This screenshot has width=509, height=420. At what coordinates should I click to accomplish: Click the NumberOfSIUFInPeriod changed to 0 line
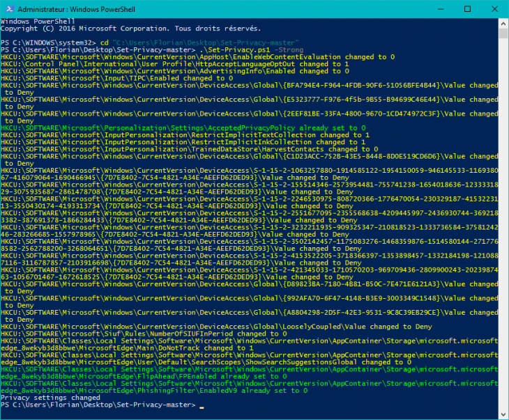(144, 334)
